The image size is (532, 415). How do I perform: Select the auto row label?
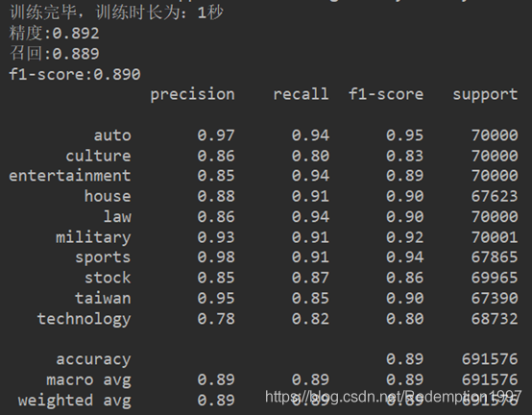click(112, 135)
